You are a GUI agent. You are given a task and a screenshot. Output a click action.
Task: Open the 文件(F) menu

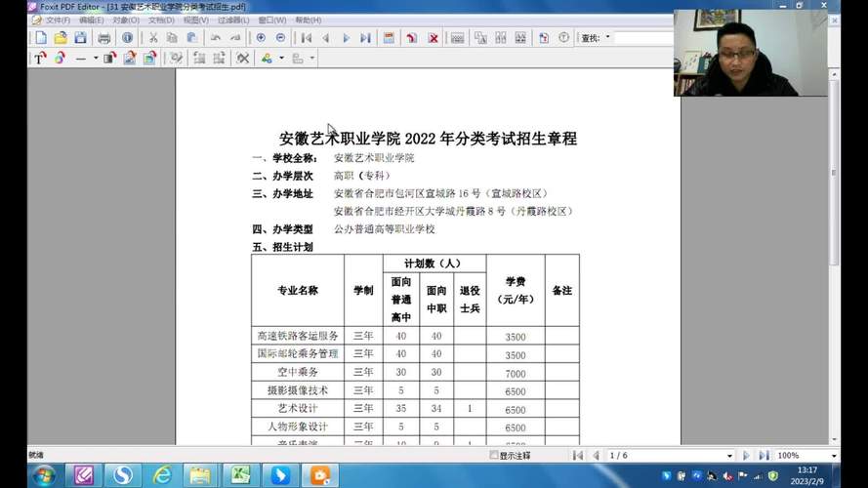[58, 20]
